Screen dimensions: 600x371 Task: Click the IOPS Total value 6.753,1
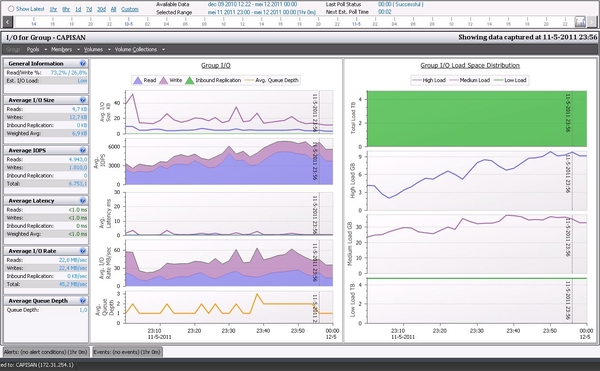78,184
